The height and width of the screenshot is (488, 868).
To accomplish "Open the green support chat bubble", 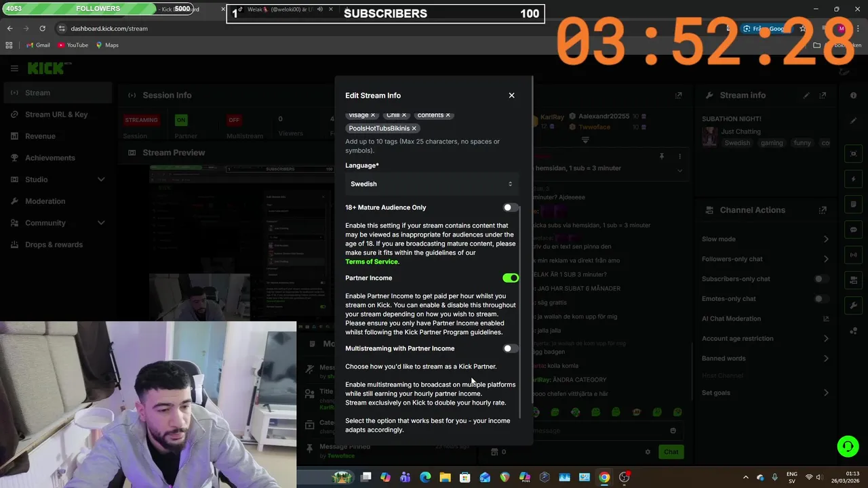I will pyautogui.click(x=848, y=446).
